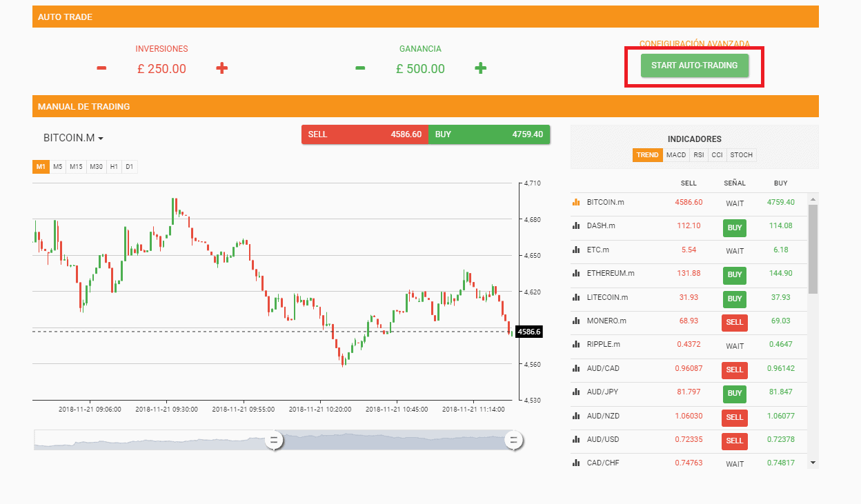
Task: Click the right handle of chart range slider
Action: coord(513,440)
